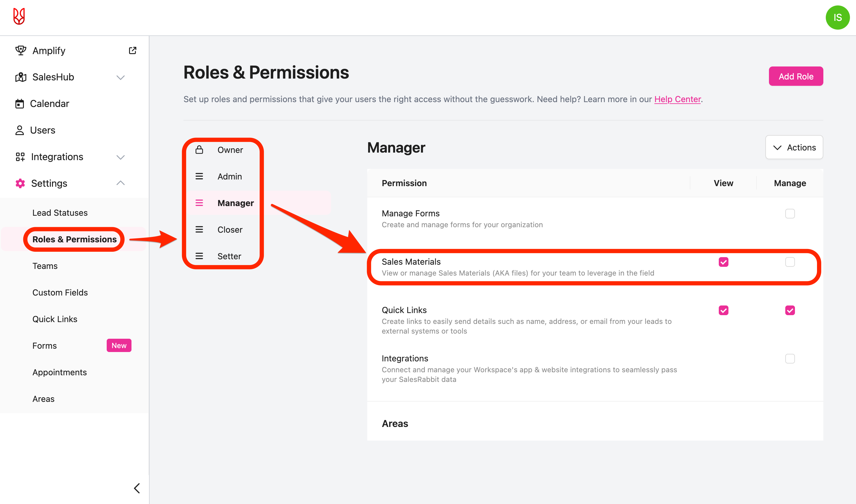Uncheck View for Sales Materials
This screenshot has height=504, width=856.
723,262
